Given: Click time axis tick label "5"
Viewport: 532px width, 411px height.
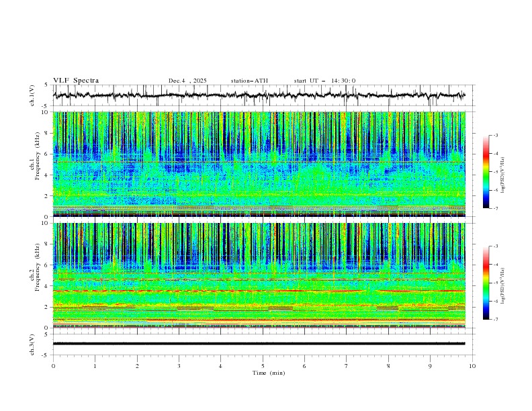Looking at the screenshot, I should (263, 366).
